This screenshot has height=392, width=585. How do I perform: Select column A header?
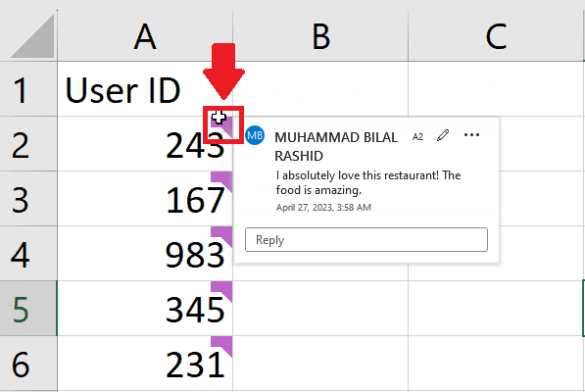click(145, 36)
